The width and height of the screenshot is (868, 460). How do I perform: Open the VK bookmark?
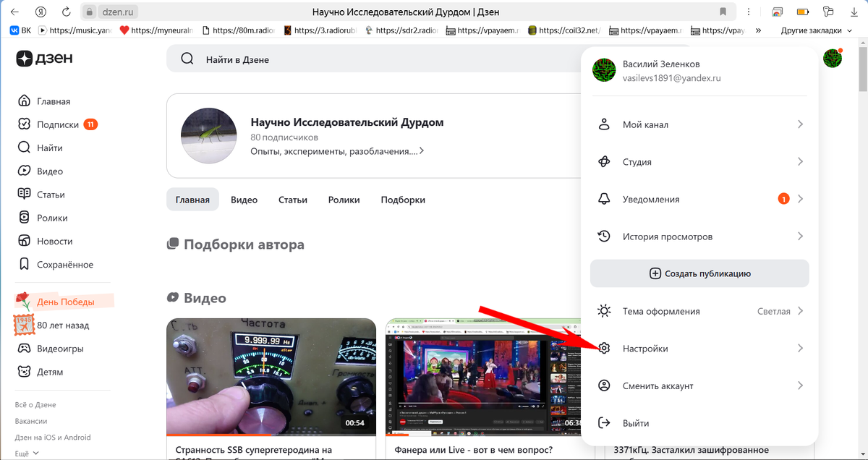(x=20, y=30)
